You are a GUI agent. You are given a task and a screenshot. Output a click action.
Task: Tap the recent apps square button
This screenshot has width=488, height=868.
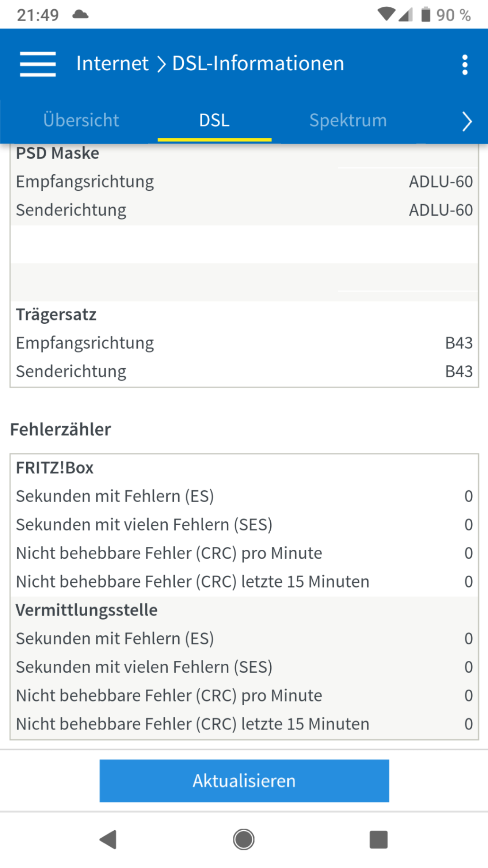(x=378, y=840)
